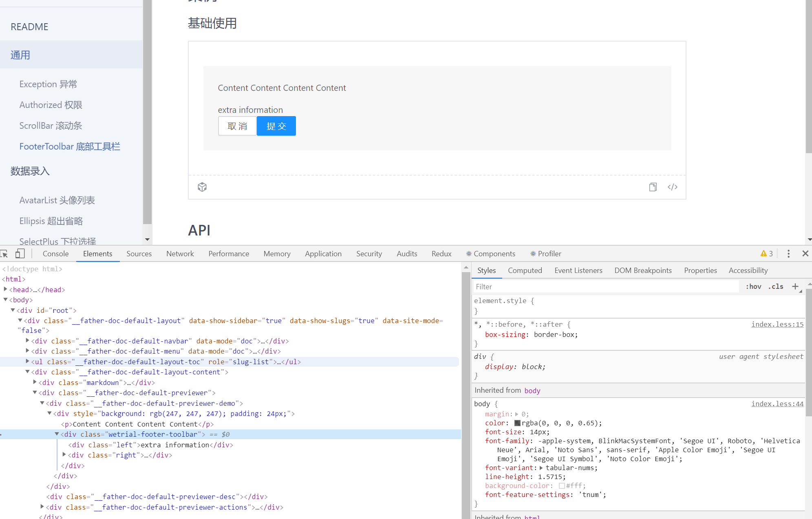
Task: Click the 提交 submit button in the demo
Action: click(276, 126)
